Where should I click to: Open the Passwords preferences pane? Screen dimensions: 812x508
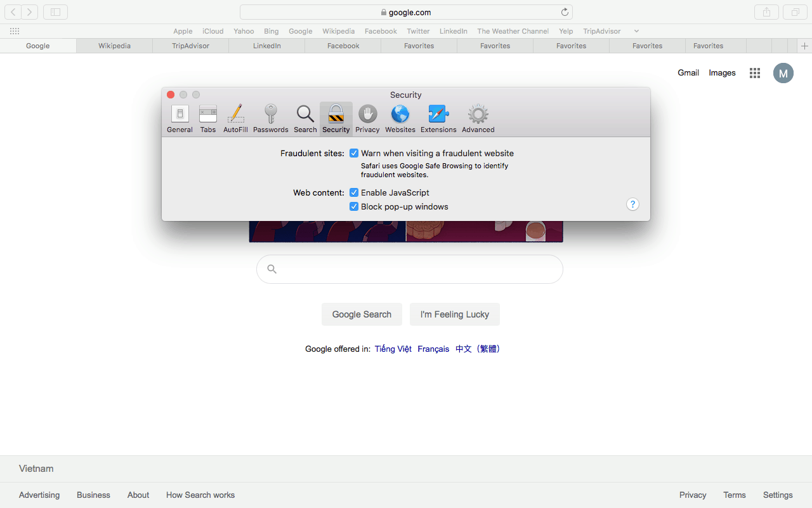click(271, 119)
